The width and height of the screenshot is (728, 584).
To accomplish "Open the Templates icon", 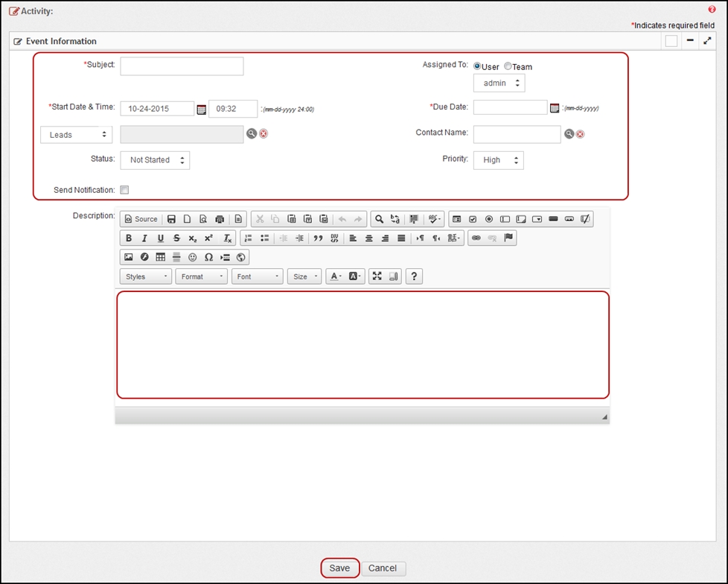I will click(238, 219).
